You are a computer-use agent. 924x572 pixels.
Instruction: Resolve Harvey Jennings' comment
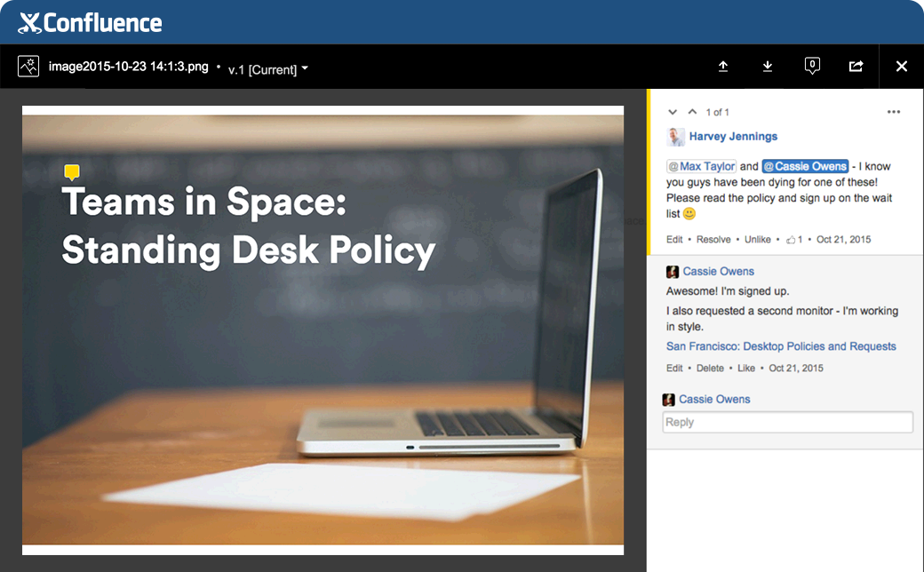click(x=713, y=240)
